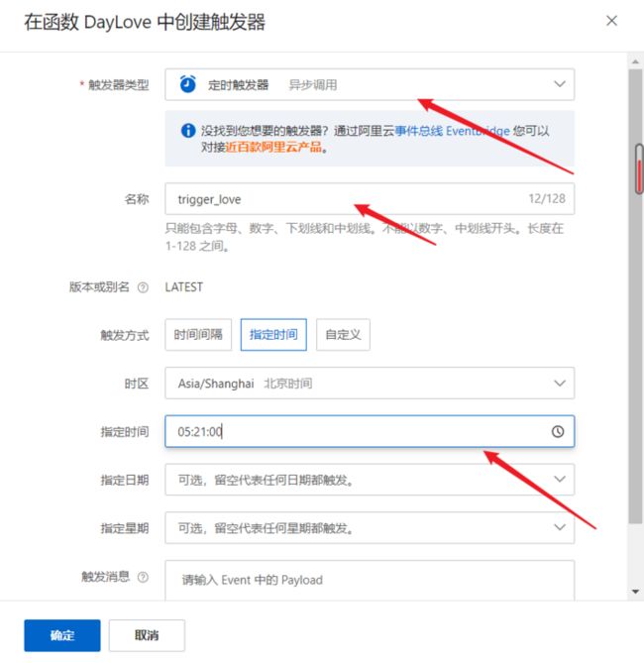Show help for 版本或别名

(143, 287)
